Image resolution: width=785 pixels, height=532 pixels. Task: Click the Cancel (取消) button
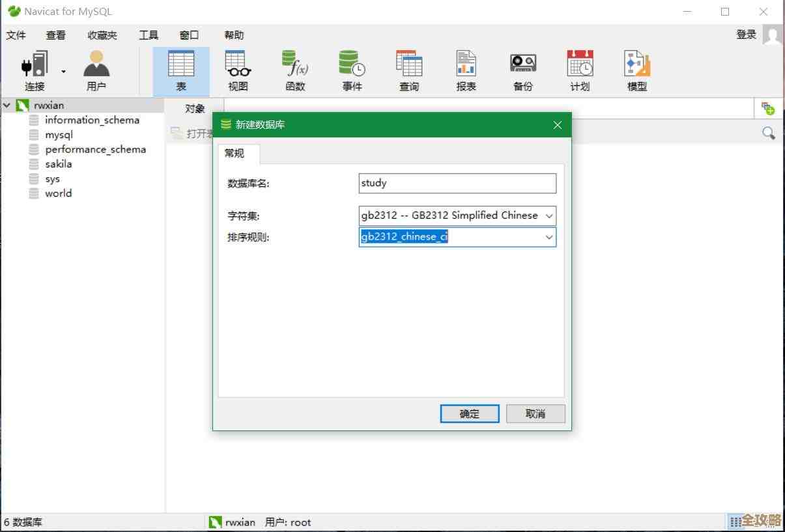[x=535, y=413]
